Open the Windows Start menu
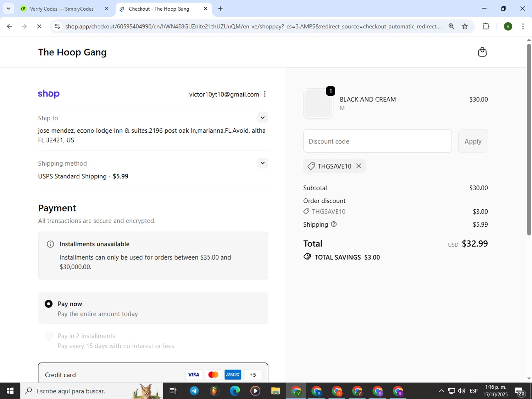Screen dimensions: 532x399 pos(10,391)
